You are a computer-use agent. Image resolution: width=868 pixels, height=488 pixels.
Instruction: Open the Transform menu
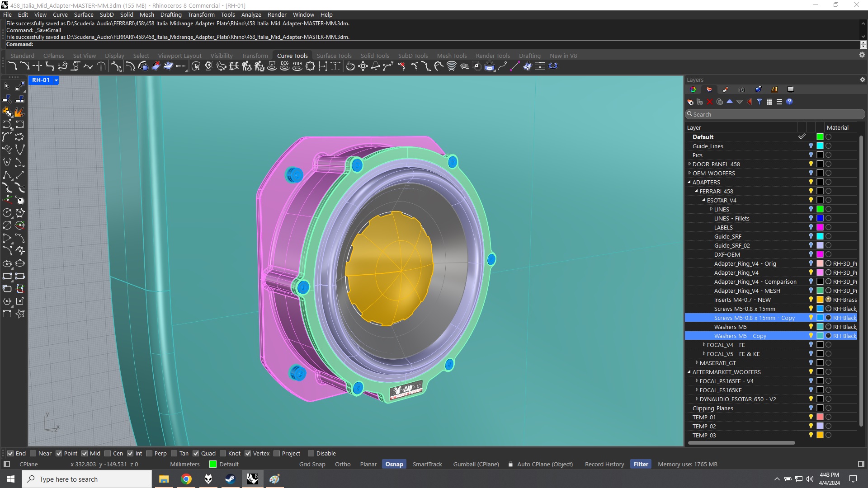click(202, 14)
